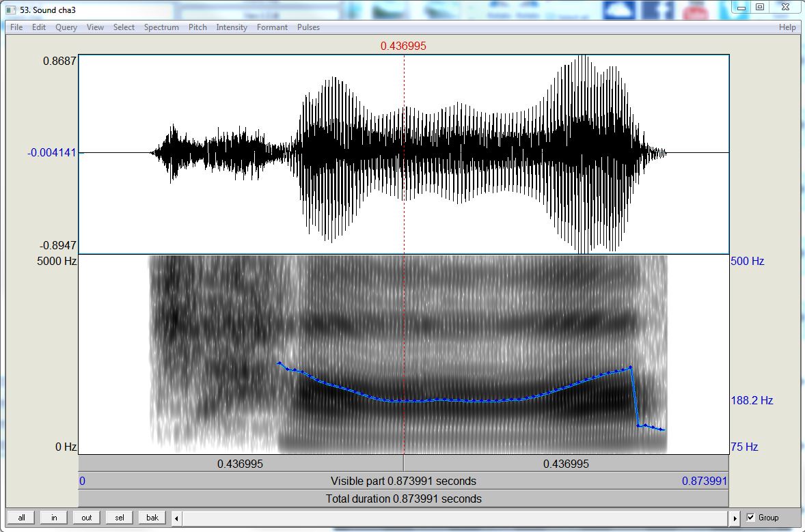Click the red cursor time 0.436995 label

[x=404, y=46]
